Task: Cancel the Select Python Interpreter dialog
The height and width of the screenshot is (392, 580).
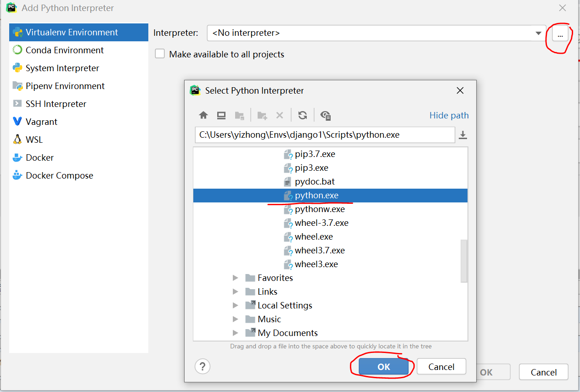Action: click(441, 366)
